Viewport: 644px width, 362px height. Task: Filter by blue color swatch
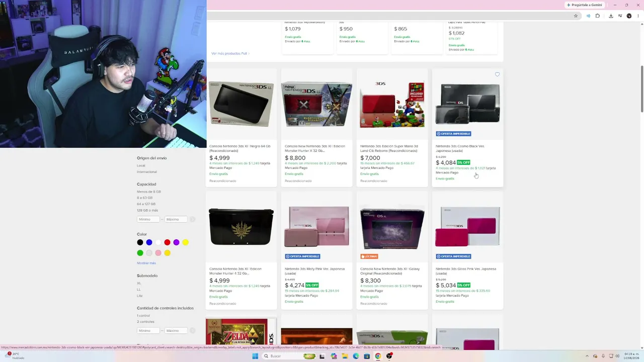(x=149, y=242)
